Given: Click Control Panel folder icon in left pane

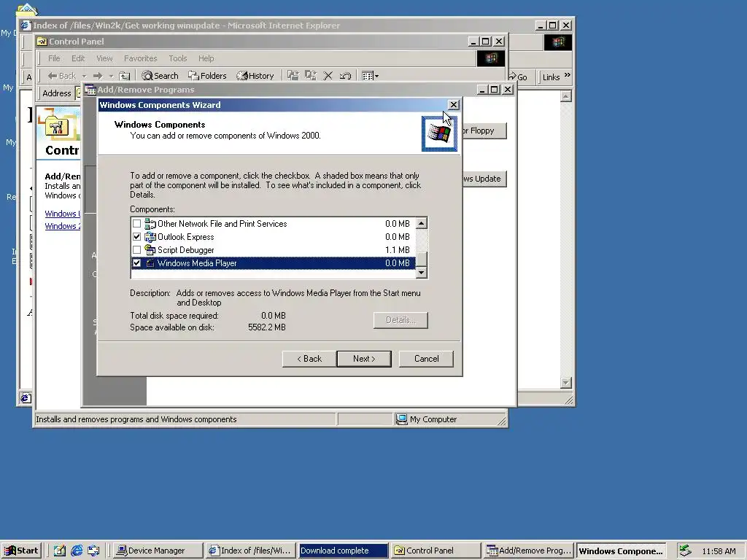Looking at the screenshot, I should (x=58, y=125).
